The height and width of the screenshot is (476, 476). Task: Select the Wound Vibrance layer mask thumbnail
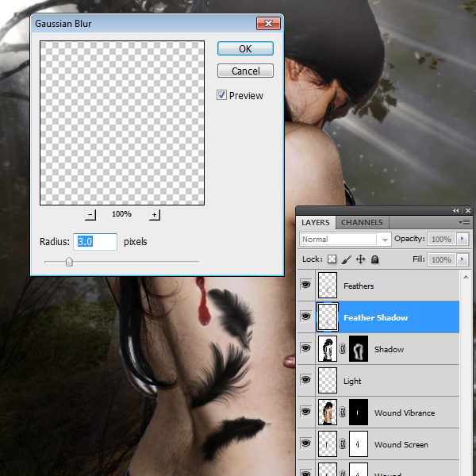click(359, 412)
